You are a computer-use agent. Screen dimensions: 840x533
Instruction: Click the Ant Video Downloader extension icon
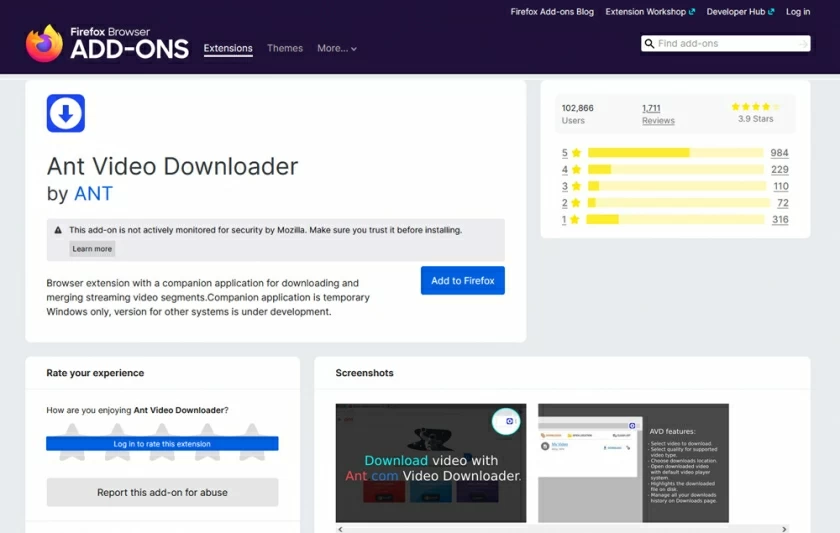tap(65, 113)
